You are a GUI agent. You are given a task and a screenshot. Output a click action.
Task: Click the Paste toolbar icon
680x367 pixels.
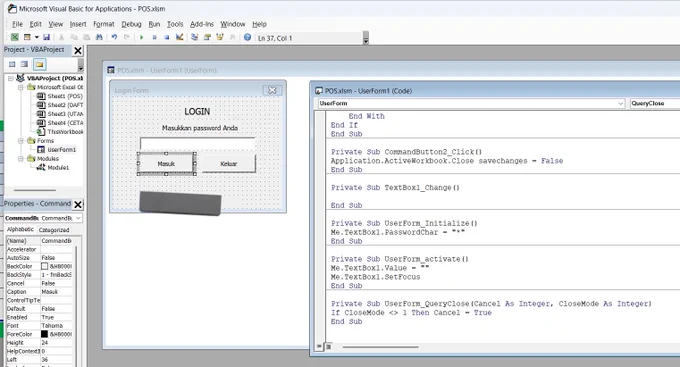tap(87, 38)
